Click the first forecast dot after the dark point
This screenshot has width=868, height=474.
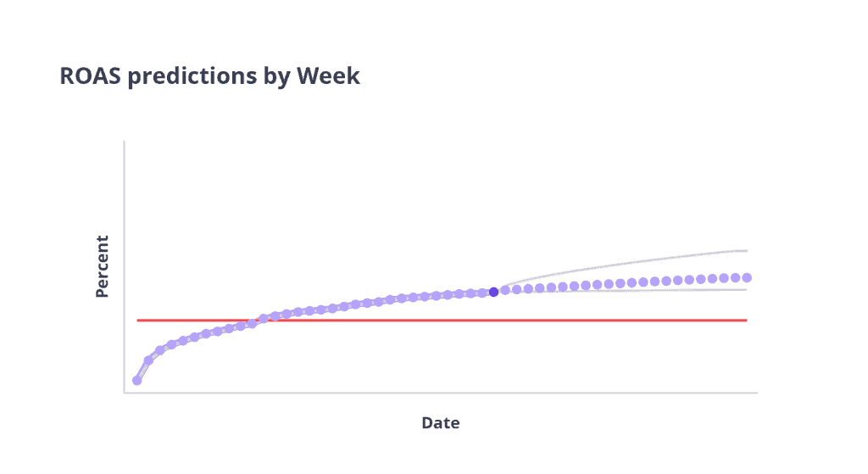[505, 290]
